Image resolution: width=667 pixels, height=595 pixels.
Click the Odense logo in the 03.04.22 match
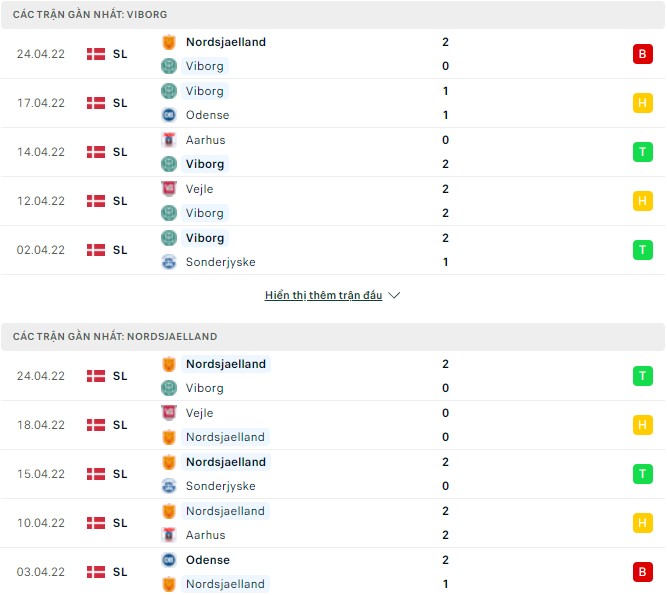pos(168,560)
